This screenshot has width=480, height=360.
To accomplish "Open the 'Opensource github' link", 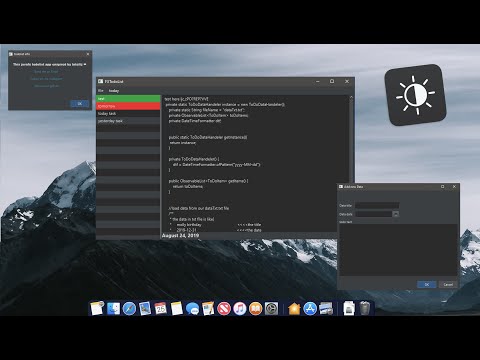I will 47,86.
